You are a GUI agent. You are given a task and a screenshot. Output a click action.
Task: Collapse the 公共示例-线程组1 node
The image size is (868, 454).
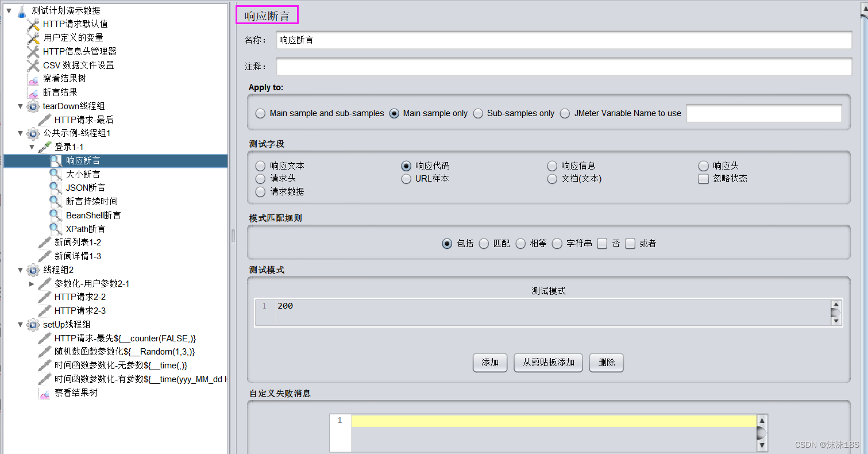click(21, 133)
